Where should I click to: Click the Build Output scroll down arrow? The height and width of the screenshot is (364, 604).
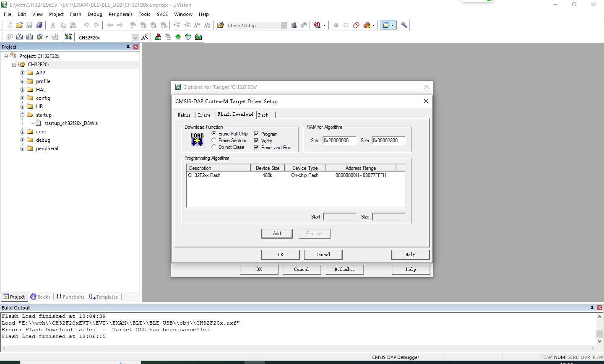599,341
